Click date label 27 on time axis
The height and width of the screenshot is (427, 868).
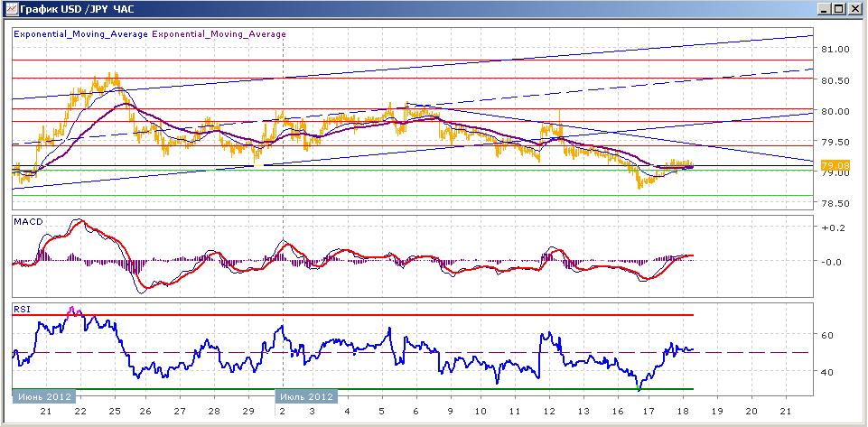181,412
